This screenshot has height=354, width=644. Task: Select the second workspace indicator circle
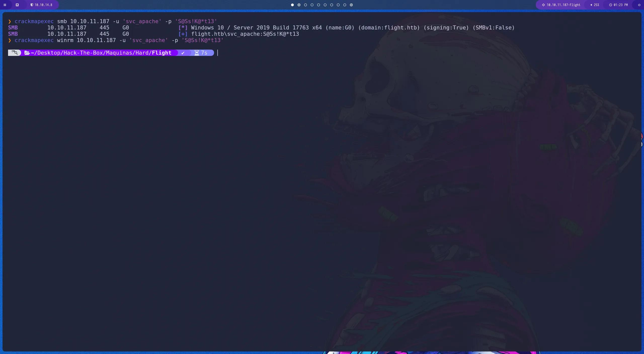(299, 5)
